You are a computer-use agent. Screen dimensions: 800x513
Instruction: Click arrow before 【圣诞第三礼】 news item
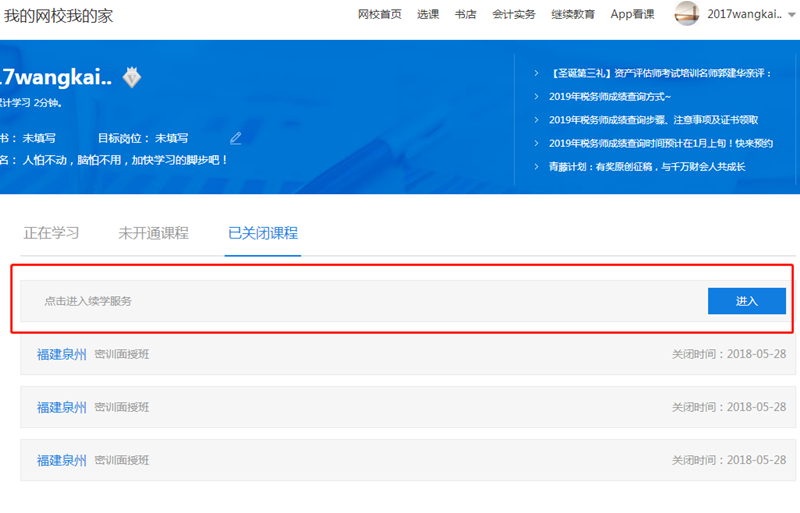point(536,73)
